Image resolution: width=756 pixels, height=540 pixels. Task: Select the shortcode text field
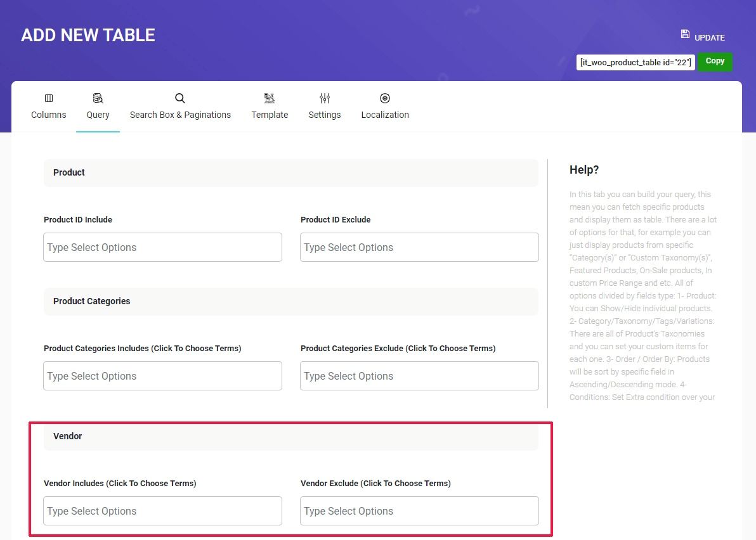tap(635, 61)
